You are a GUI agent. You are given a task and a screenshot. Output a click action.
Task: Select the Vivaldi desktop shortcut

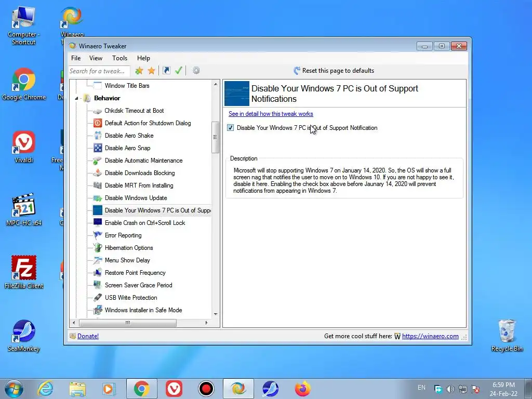(x=24, y=147)
